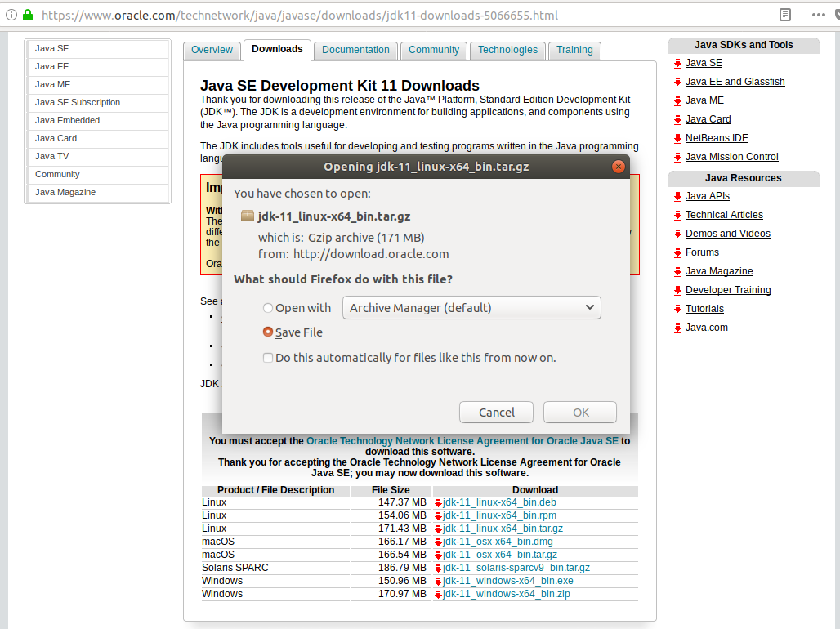Click the Java Resources section header
Screen dimensions: 840x629
pyautogui.click(x=744, y=178)
